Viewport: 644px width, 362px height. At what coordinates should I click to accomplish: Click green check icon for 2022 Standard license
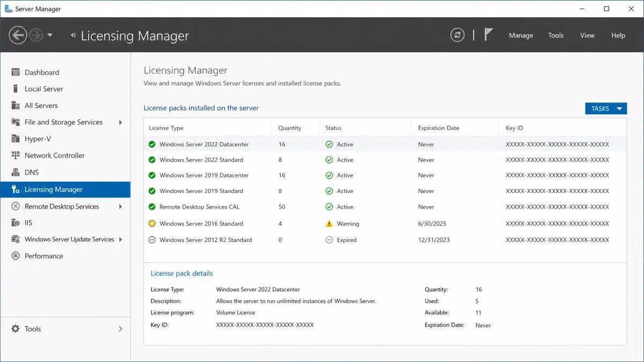point(152,160)
